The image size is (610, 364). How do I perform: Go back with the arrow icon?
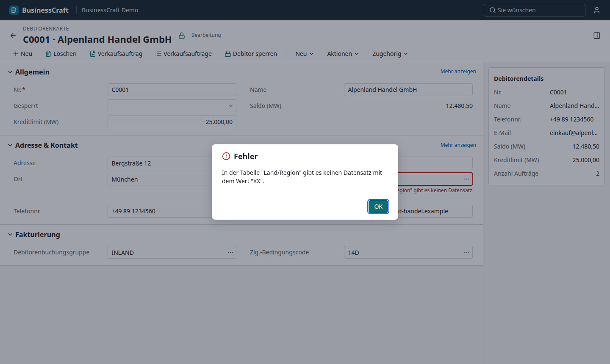[13, 36]
